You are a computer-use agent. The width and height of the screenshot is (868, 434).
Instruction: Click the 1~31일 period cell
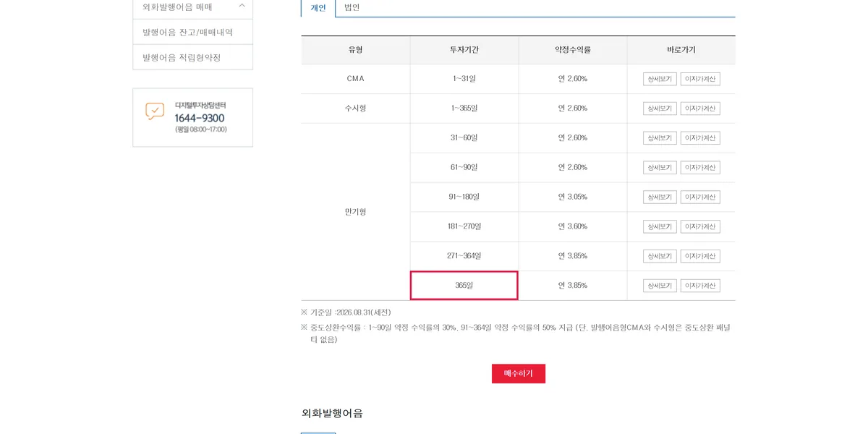tap(464, 79)
